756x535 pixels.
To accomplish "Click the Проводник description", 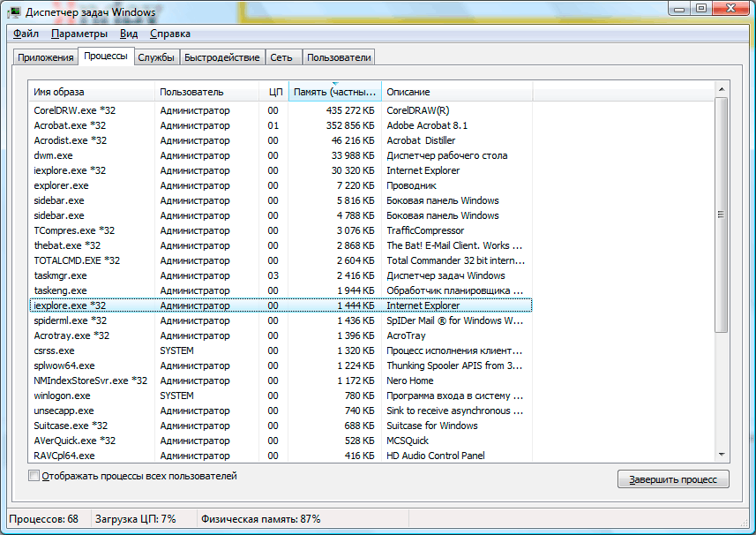I will (411, 185).
